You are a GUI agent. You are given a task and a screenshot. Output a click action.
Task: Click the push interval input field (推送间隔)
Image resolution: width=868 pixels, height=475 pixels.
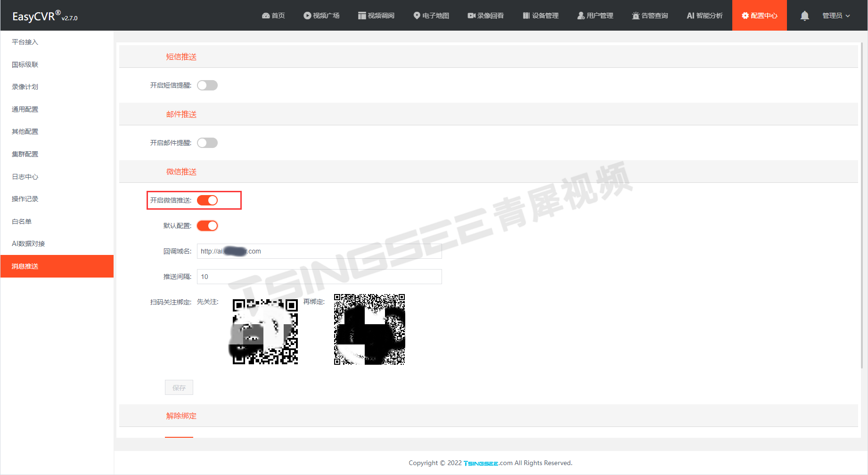click(x=319, y=277)
